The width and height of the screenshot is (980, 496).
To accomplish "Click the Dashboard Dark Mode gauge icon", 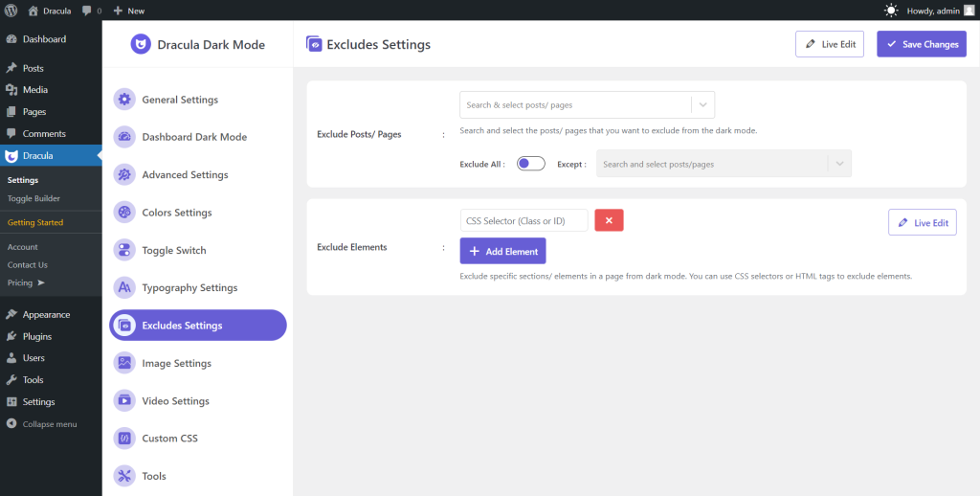I will [x=124, y=137].
